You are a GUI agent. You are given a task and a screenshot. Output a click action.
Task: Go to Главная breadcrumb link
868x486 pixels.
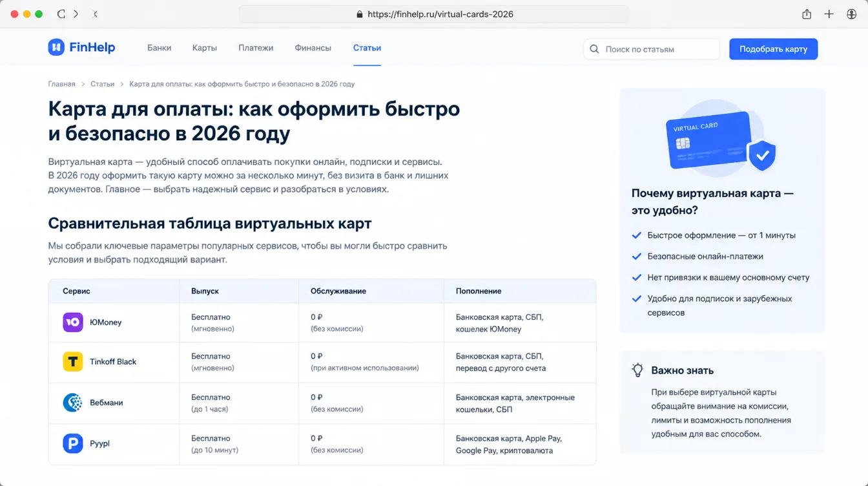click(62, 84)
